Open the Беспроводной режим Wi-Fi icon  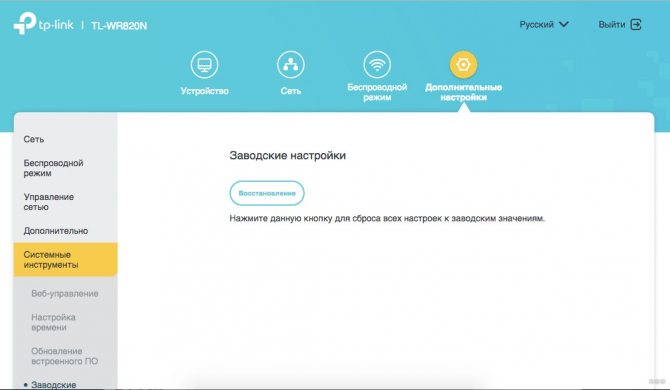coord(377,65)
